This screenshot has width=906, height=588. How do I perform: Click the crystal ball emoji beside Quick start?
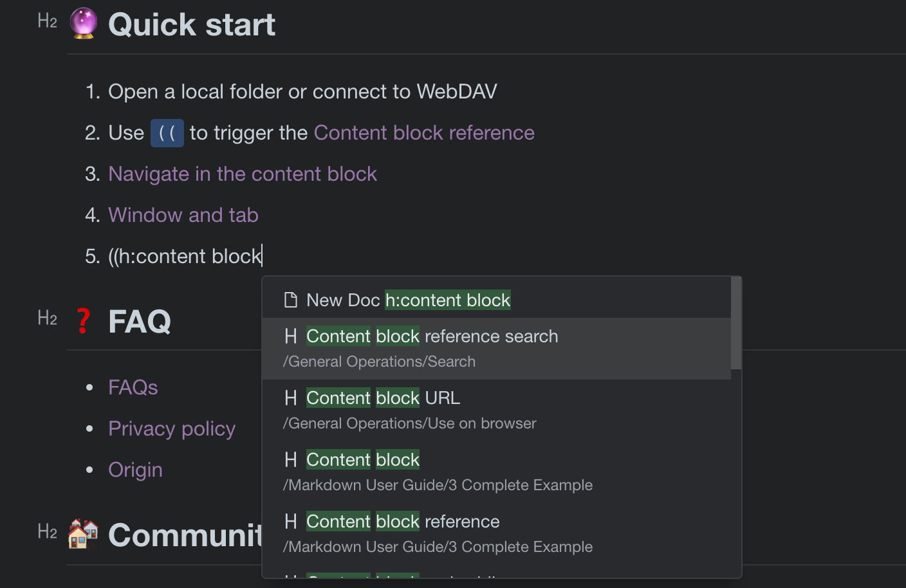(83, 23)
